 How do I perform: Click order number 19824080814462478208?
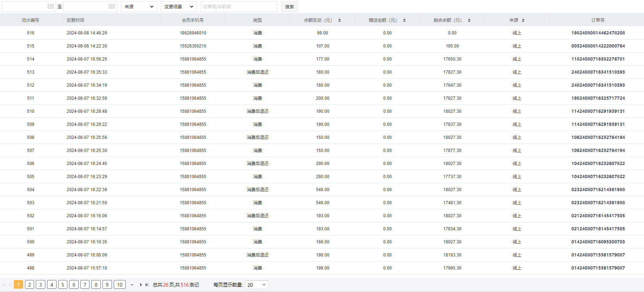(x=598, y=33)
